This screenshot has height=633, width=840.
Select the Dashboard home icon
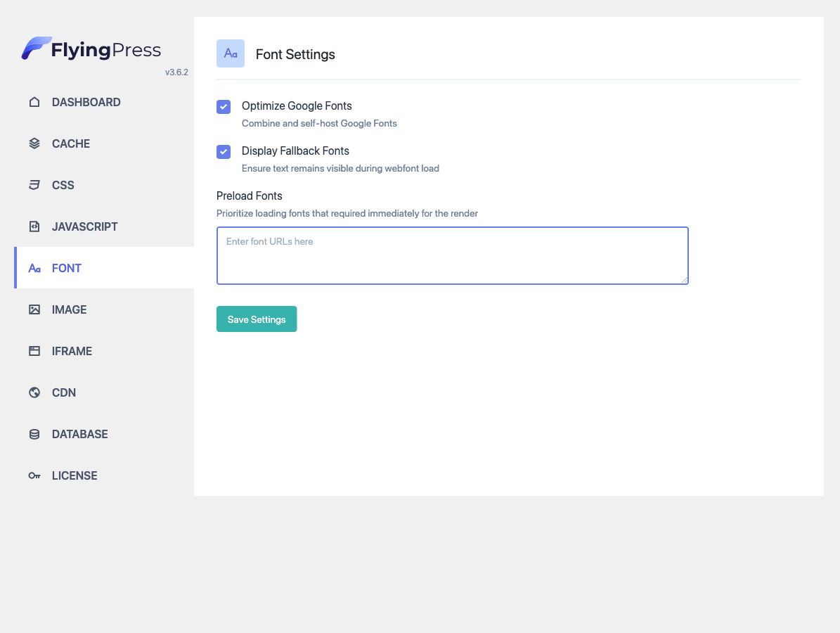(34, 102)
